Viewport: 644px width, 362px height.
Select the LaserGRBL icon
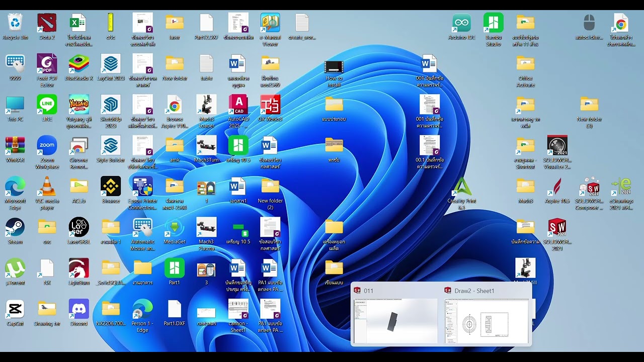(79, 231)
